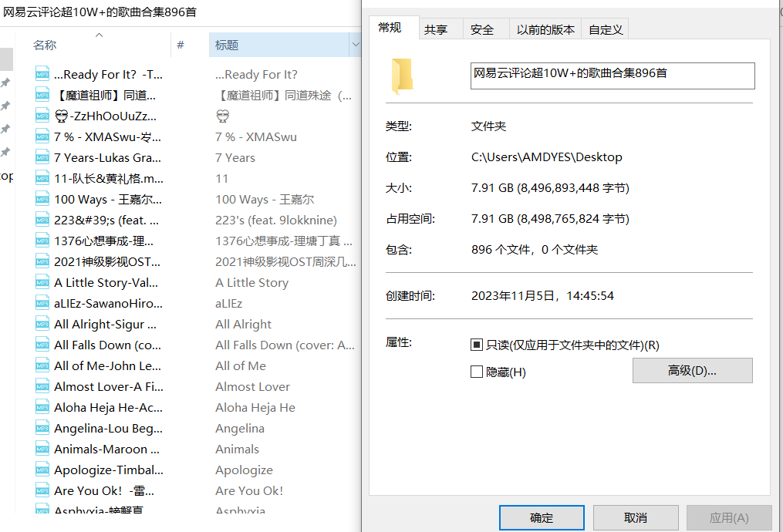Click the MP3 icon of -ZzHhOoUuZz file
The image size is (783, 532).
pyautogui.click(x=42, y=116)
